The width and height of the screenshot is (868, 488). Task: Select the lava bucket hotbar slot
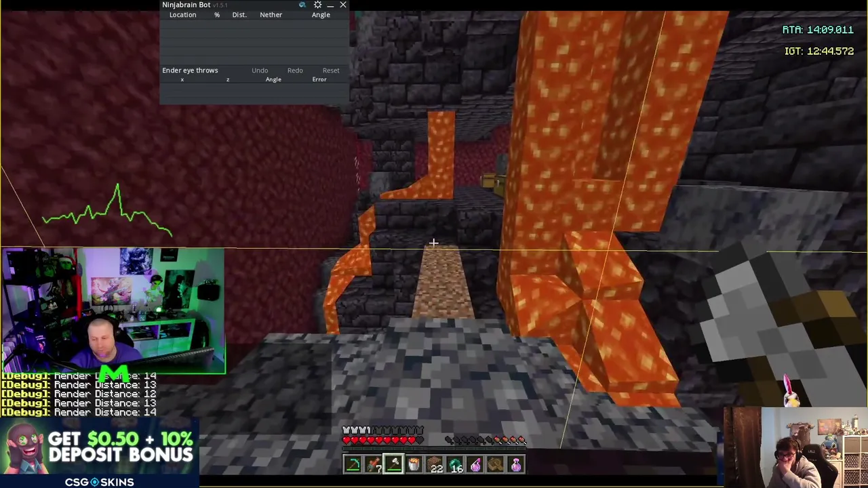tap(414, 465)
